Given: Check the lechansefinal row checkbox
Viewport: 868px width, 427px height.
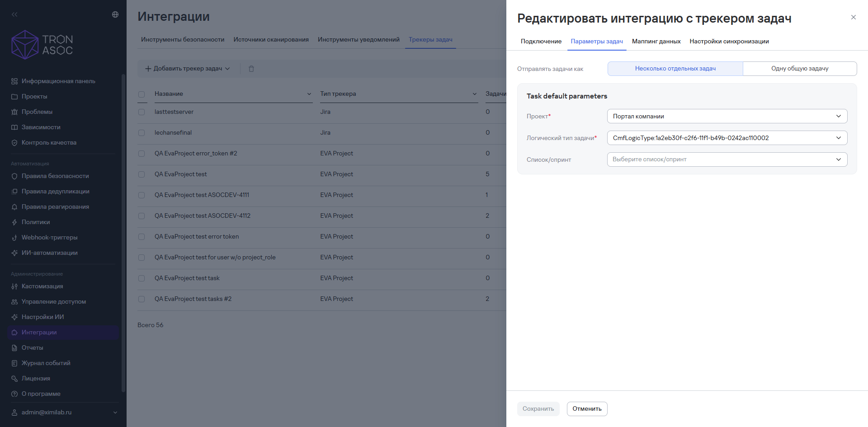Looking at the screenshot, I should click(x=142, y=133).
